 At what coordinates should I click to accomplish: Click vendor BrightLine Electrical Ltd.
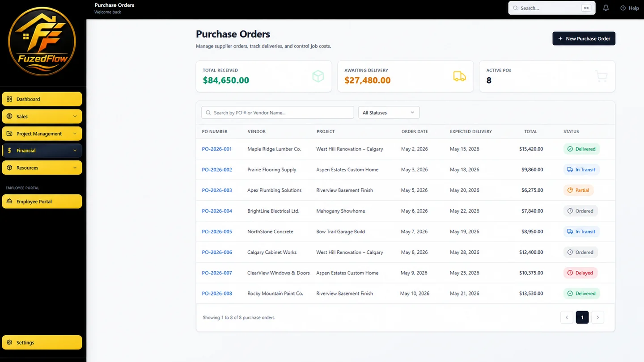(x=273, y=211)
